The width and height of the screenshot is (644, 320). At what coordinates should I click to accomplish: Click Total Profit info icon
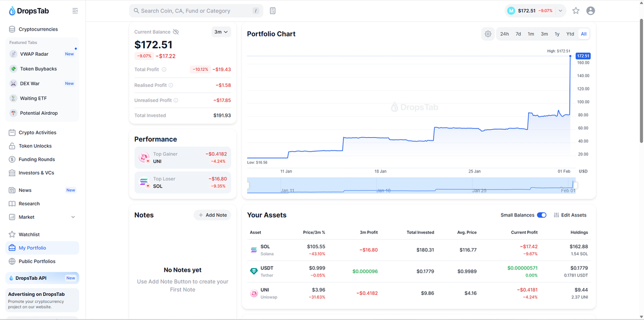coord(164,70)
